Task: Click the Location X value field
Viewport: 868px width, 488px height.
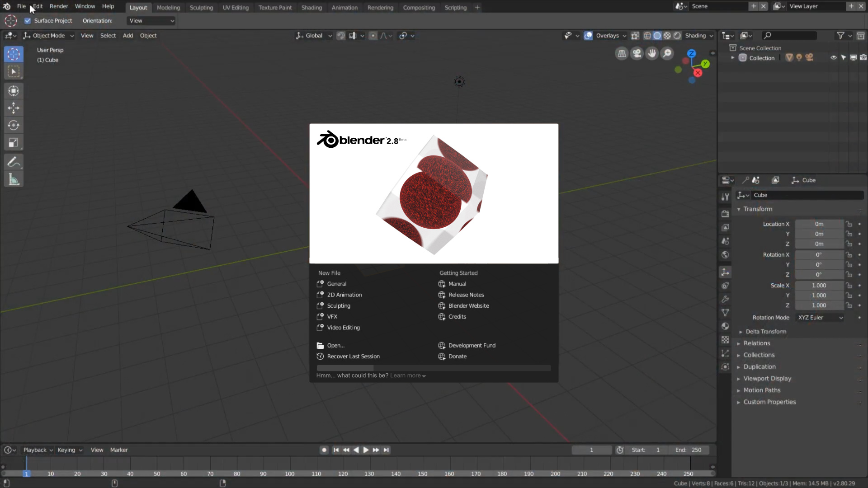Action: click(x=819, y=224)
